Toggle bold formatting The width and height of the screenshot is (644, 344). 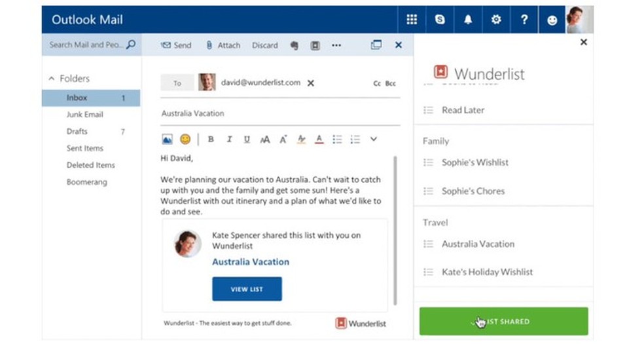[211, 140]
